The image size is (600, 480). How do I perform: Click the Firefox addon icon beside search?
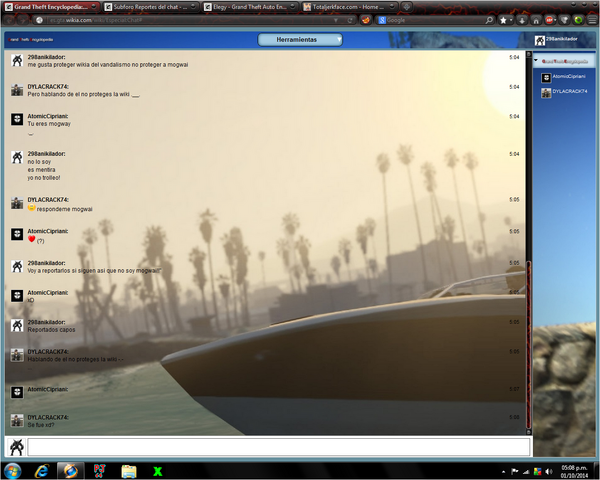coord(366,20)
